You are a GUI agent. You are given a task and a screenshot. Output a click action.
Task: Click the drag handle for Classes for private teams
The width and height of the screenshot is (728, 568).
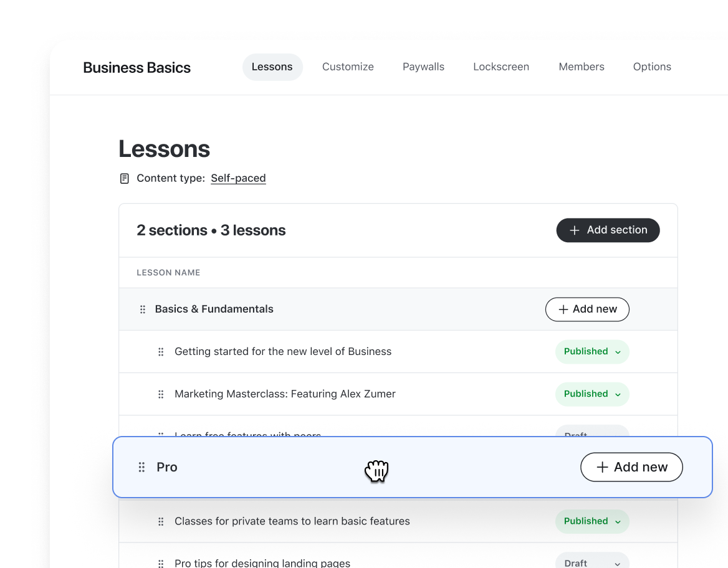point(161,521)
